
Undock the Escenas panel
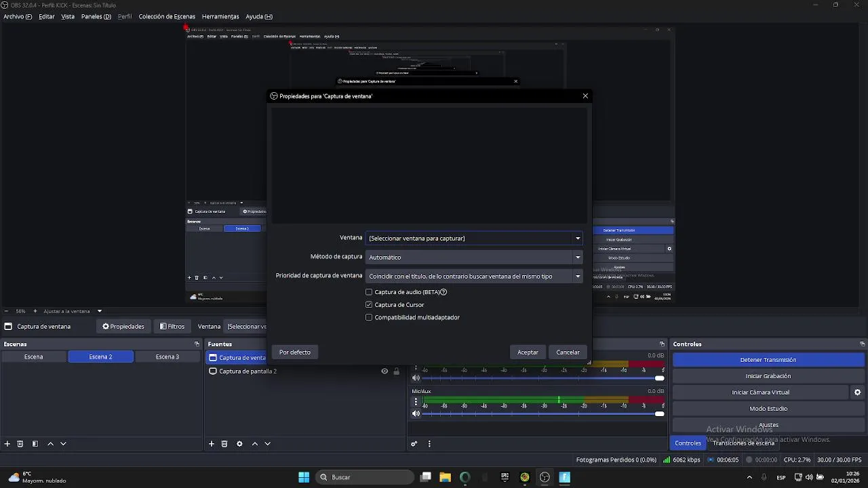tap(197, 344)
